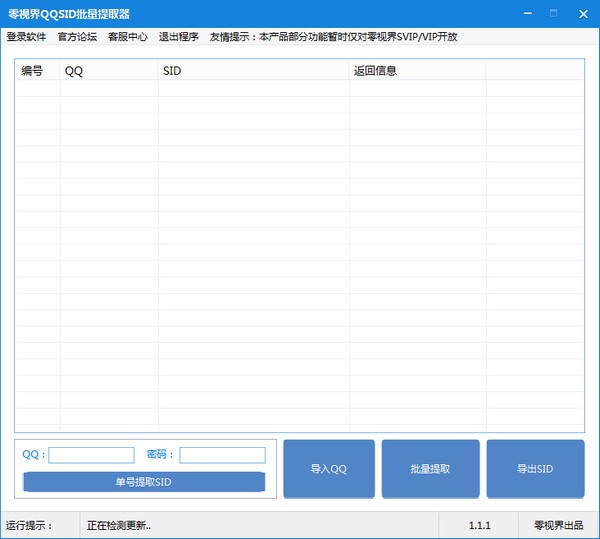Image resolution: width=600 pixels, height=539 pixels.
Task: Sort by the SID column header
Action: tap(254, 70)
